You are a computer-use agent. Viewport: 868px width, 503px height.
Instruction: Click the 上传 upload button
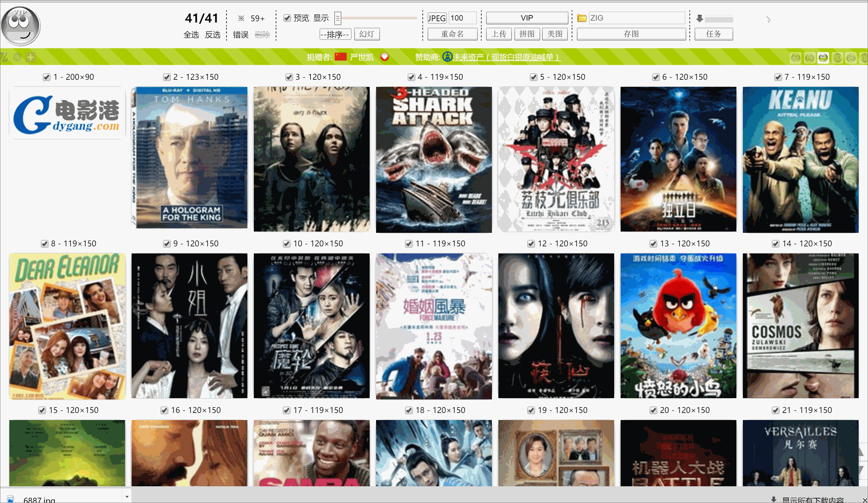click(x=499, y=34)
